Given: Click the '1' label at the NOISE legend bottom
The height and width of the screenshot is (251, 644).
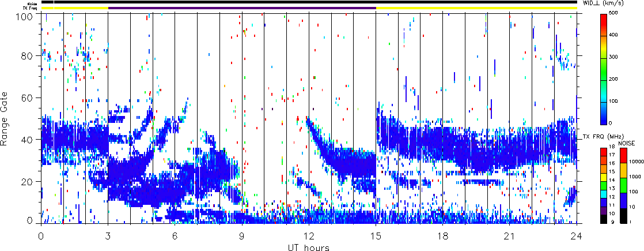Looking at the screenshot, I should tap(630, 222).
